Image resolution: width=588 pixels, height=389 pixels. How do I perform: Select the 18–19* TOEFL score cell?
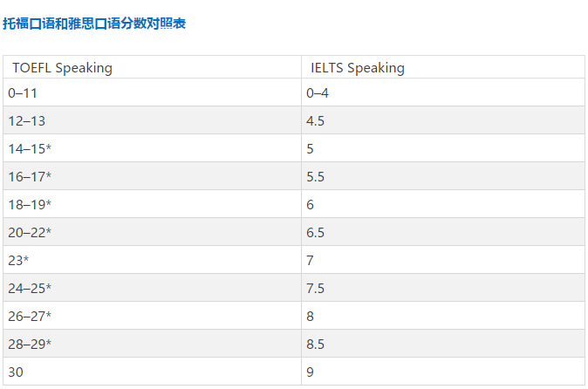click(x=30, y=204)
